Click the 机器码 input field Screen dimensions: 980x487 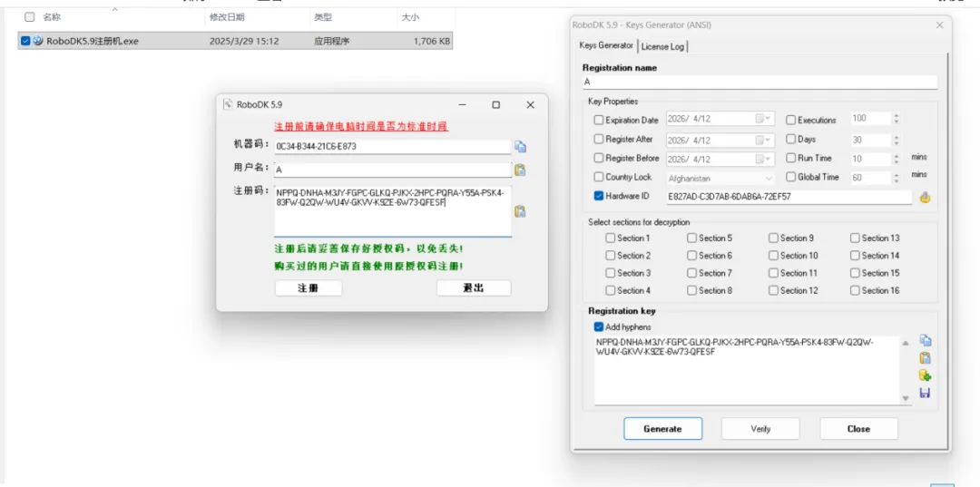coord(393,146)
